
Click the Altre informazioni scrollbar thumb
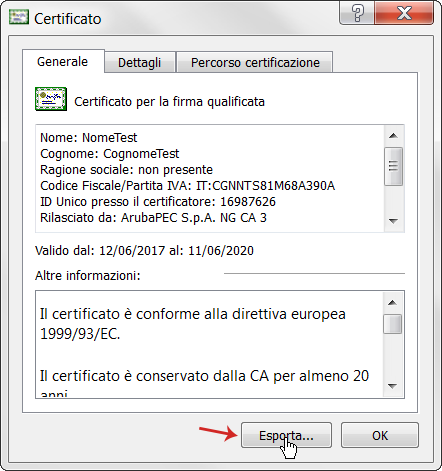393,324
